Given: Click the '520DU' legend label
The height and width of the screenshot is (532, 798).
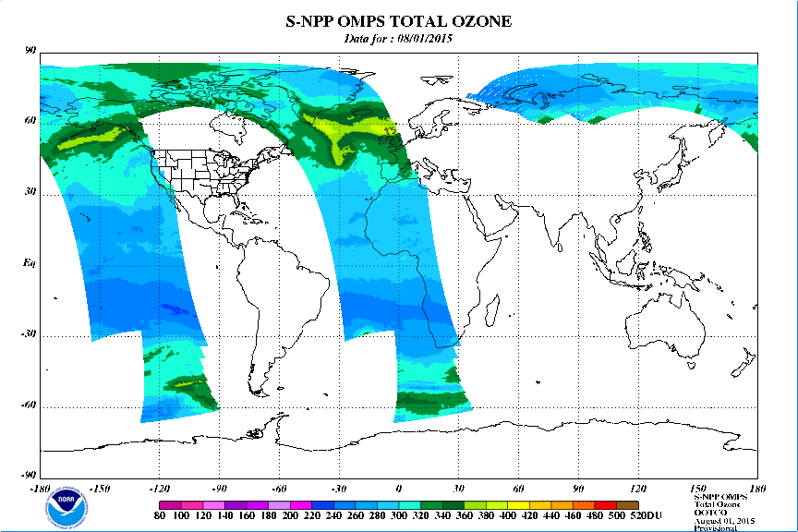Looking at the screenshot, I should (645, 515).
